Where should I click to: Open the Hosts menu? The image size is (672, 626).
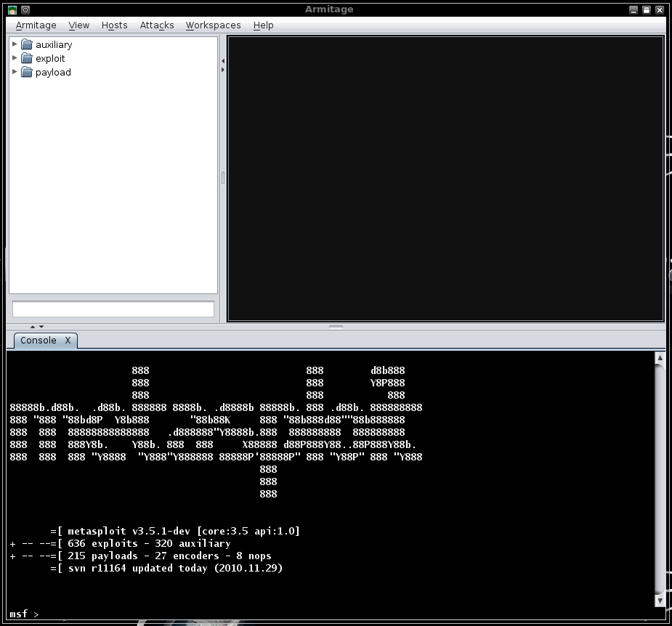(115, 25)
